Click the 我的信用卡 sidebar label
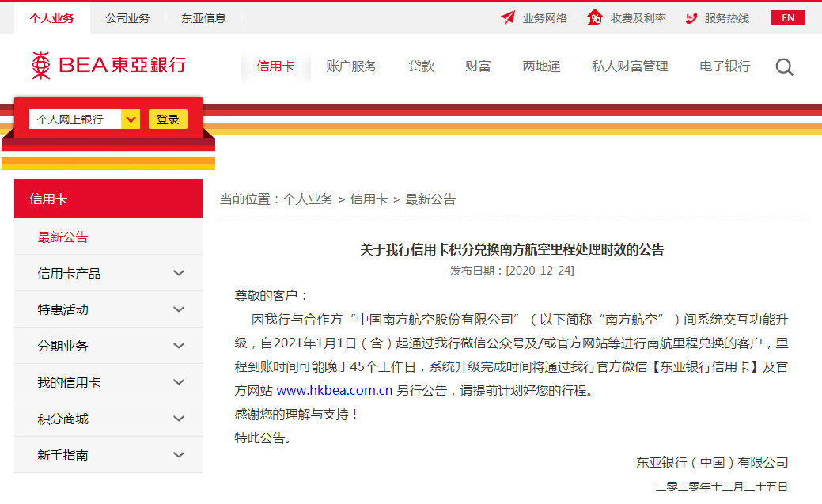Screen dimensions: 822x504 (x=69, y=382)
